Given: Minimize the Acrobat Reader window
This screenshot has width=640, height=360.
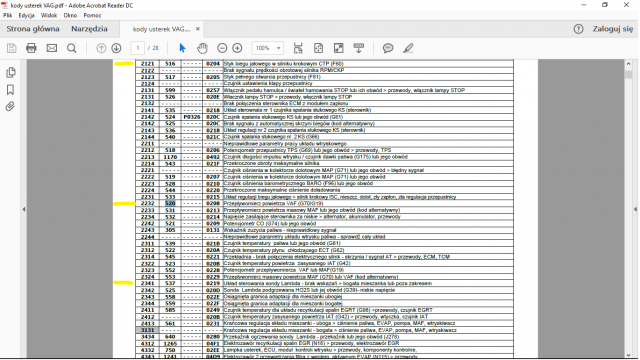Looking at the screenshot, I should pos(584,5).
